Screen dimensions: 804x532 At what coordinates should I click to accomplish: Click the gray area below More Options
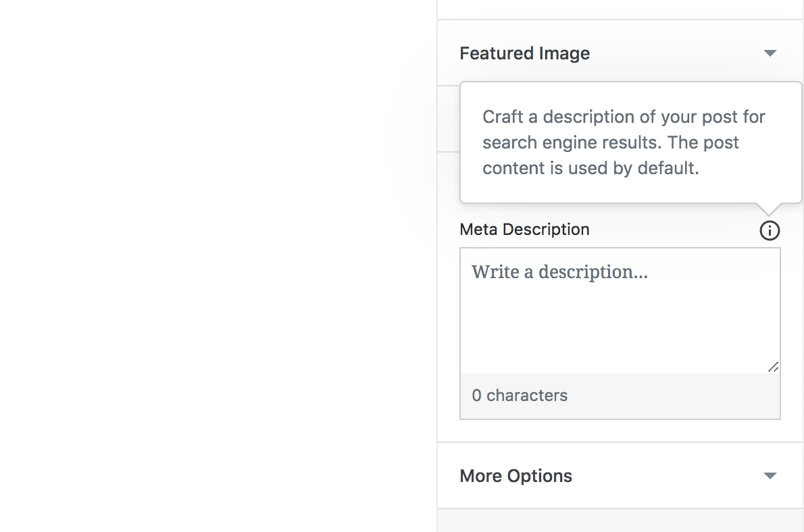pos(620,521)
